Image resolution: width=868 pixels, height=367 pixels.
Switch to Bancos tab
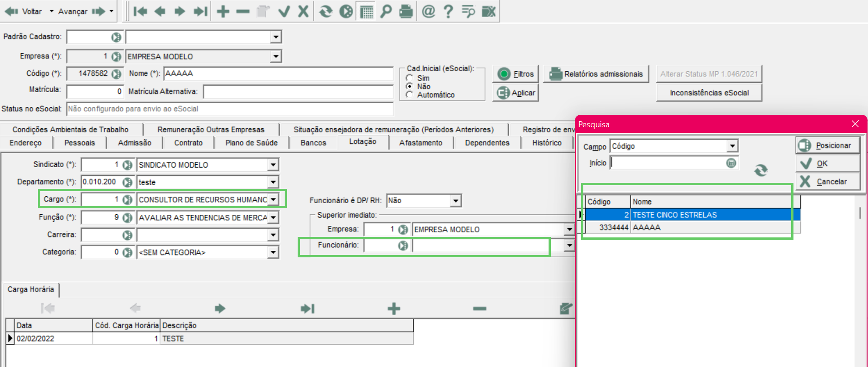[x=313, y=143]
